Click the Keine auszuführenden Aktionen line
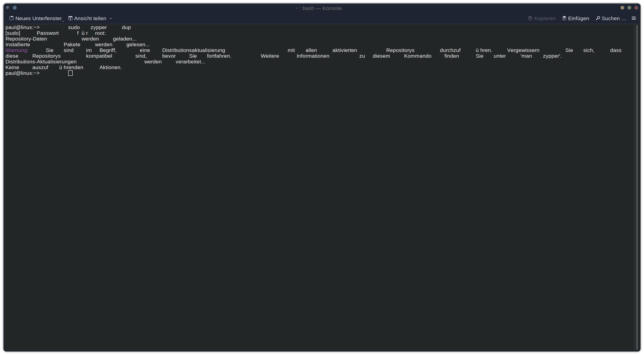 pyautogui.click(x=63, y=67)
